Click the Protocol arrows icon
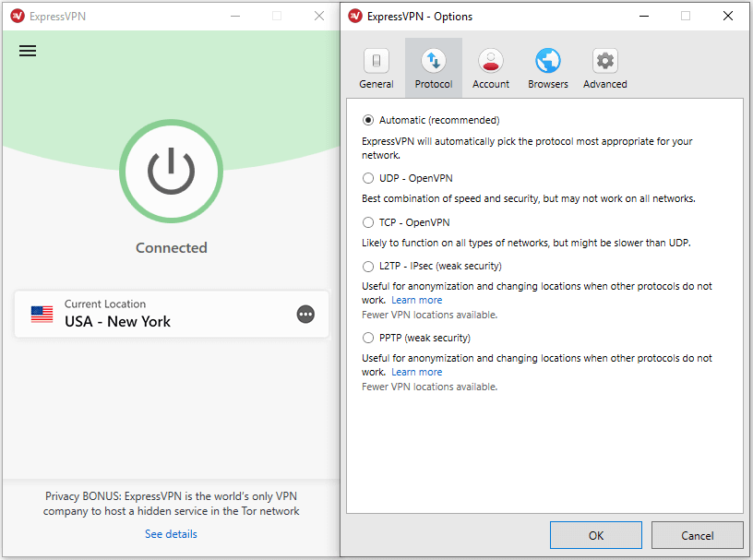753x560 pixels. click(x=434, y=61)
